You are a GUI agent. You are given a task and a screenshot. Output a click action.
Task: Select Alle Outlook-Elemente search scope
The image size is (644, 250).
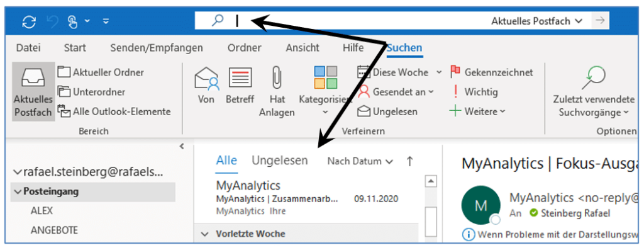coord(114,111)
